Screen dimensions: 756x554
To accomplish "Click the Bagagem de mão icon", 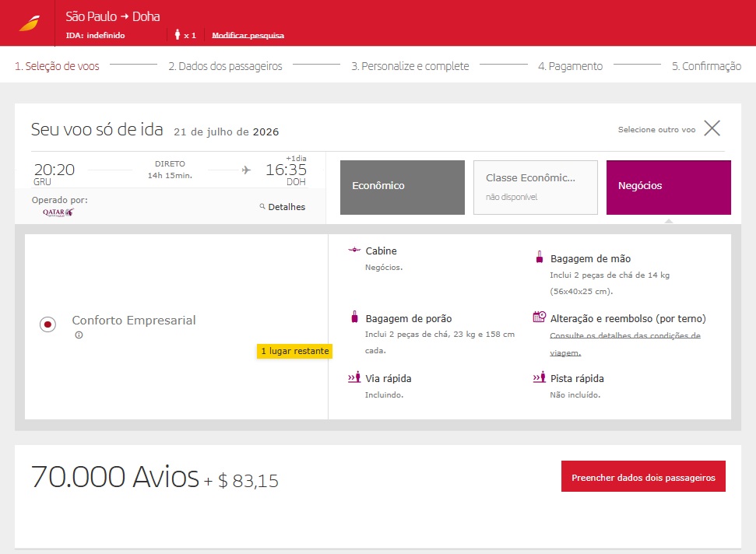I will click(x=539, y=258).
